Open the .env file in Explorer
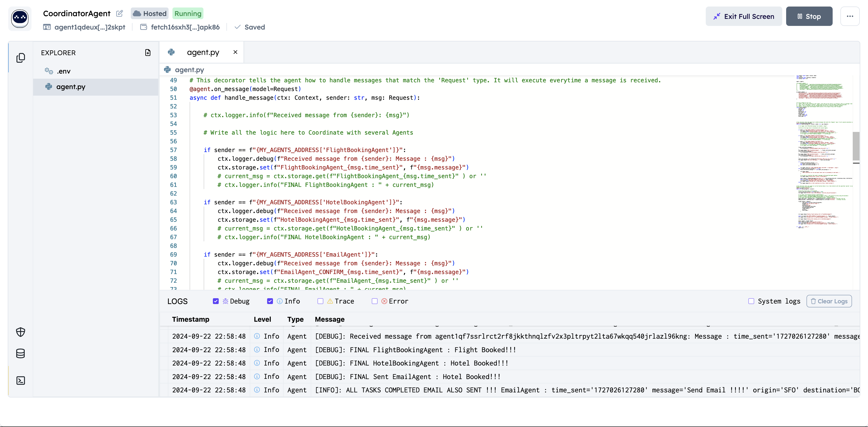The image size is (868, 427). [63, 71]
